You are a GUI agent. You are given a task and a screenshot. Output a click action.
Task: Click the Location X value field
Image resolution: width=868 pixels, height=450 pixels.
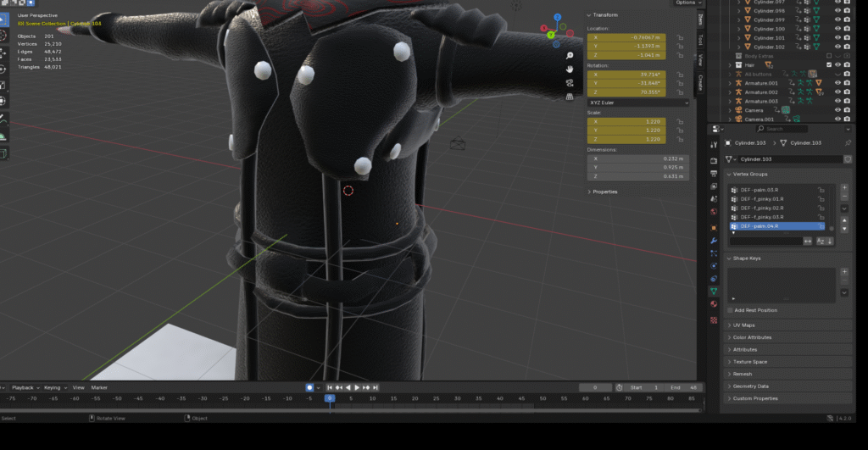click(627, 38)
